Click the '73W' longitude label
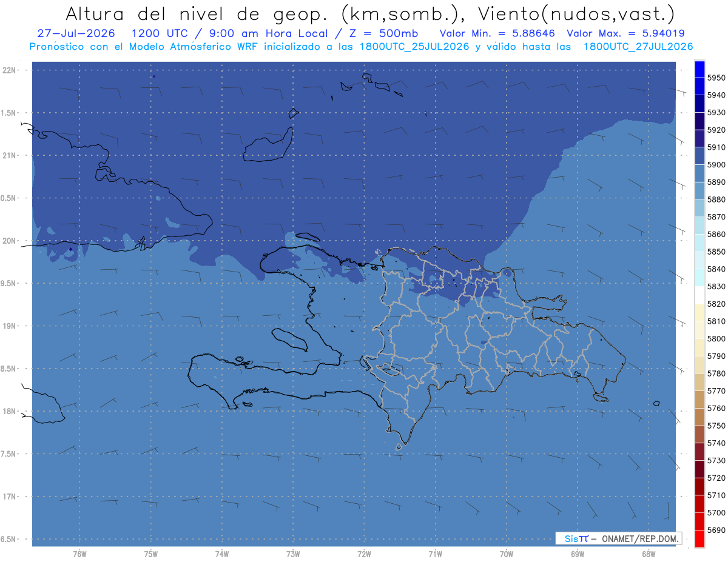Screen dimensions: 728x562 293,554
